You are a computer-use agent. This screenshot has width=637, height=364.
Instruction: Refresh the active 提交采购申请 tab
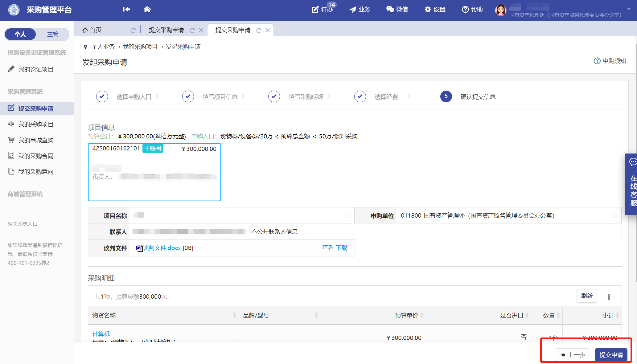tap(259, 30)
